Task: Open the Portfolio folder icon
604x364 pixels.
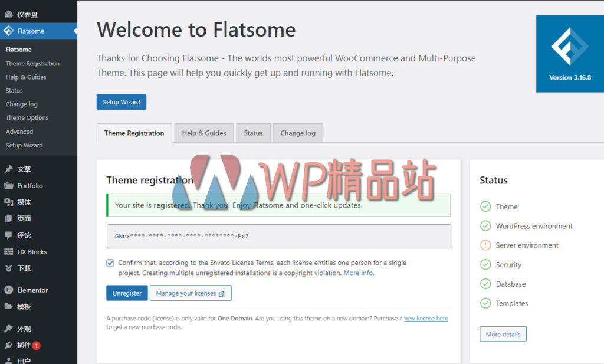Action: (x=8, y=185)
